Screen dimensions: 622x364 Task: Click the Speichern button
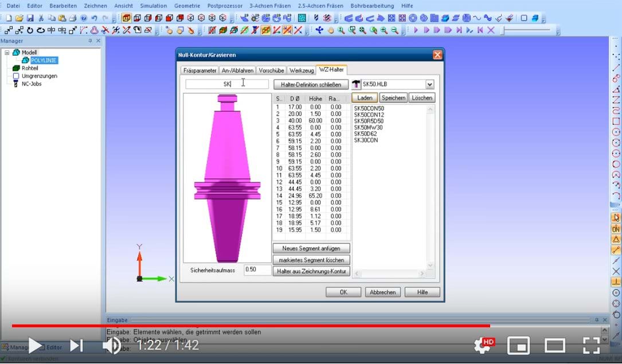[393, 97]
